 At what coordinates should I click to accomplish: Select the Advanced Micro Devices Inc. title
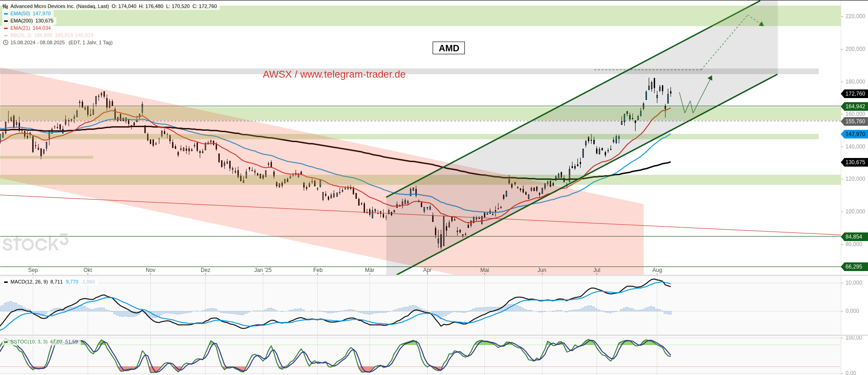point(59,6)
